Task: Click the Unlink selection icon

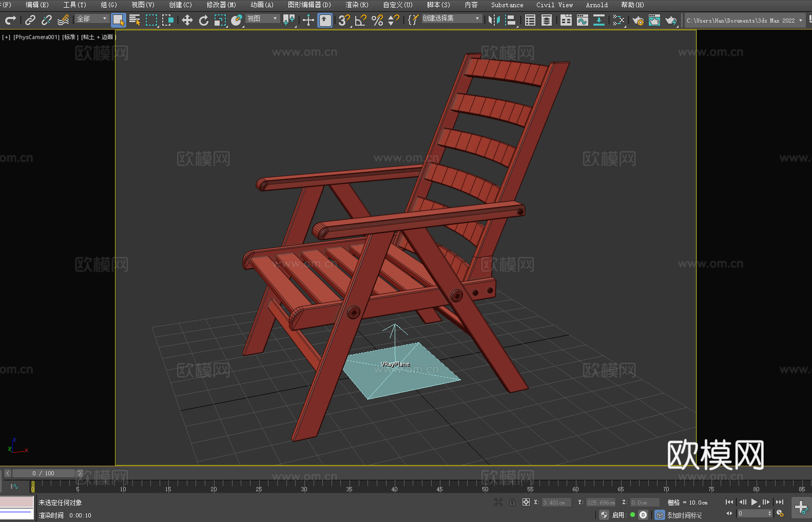Action: (47, 20)
